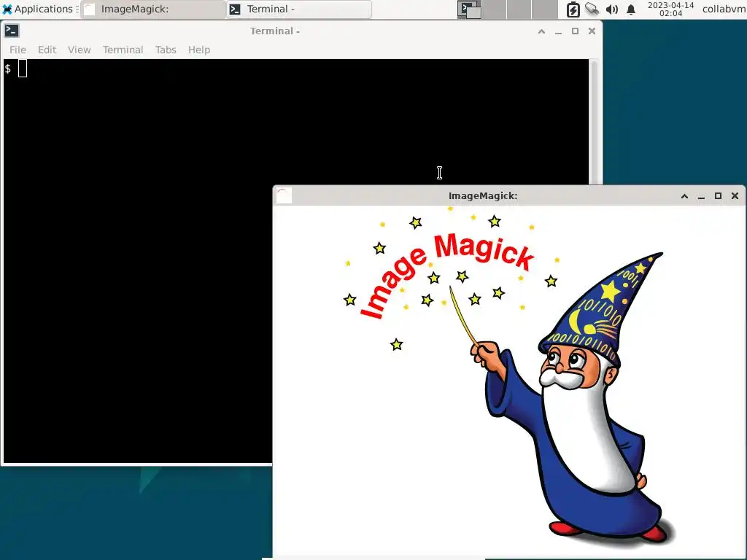Open notifications bell icon
Image resolution: width=747 pixels, height=560 pixels.
[x=631, y=9]
